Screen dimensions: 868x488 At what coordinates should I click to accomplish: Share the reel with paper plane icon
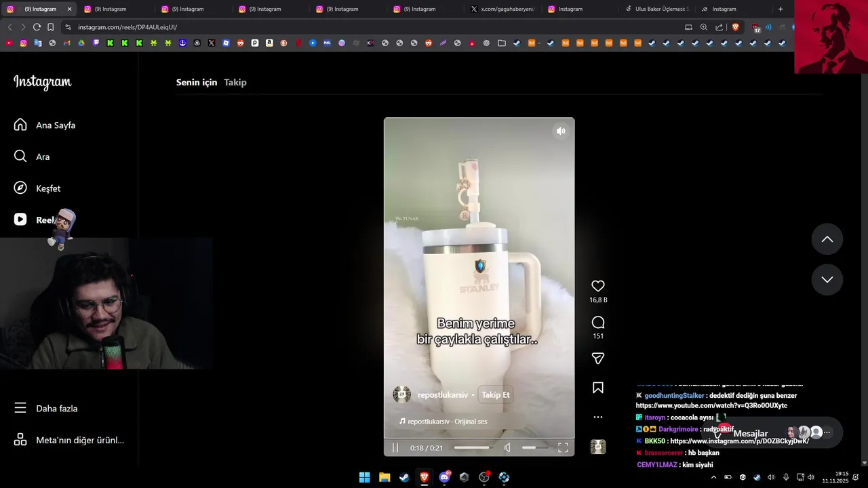598,359
